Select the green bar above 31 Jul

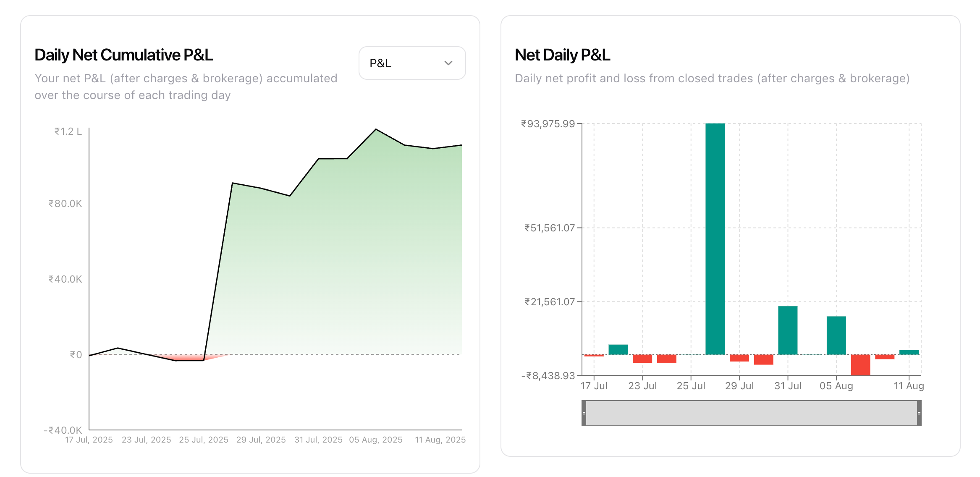click(x=787, y=330)
